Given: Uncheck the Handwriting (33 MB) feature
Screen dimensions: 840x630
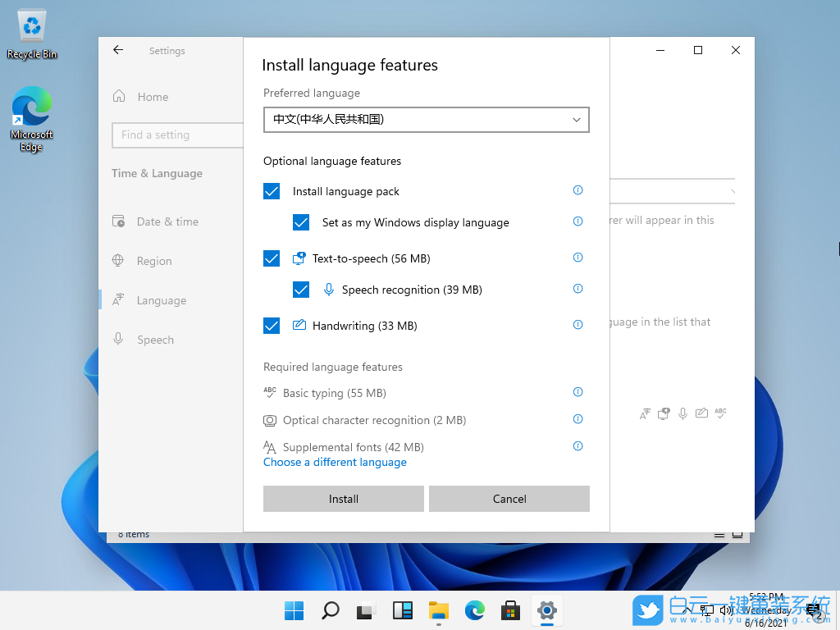Looking at the screenshot, I should point(272,325).
